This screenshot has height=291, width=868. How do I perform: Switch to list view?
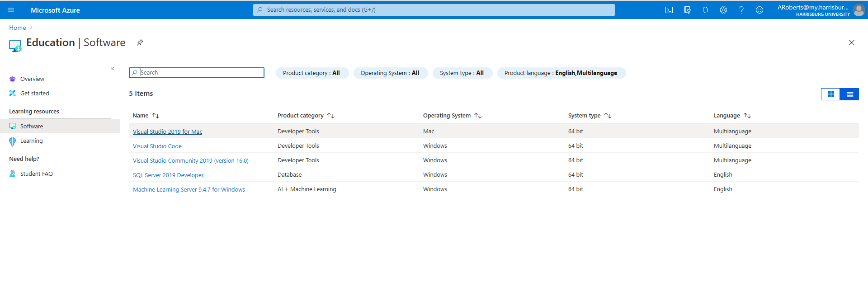[849, 94]
